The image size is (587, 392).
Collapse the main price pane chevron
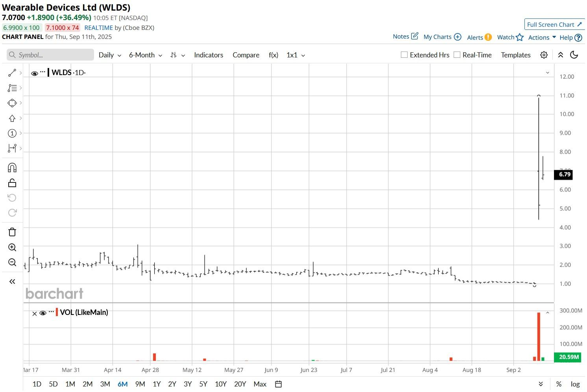(547, 73)
